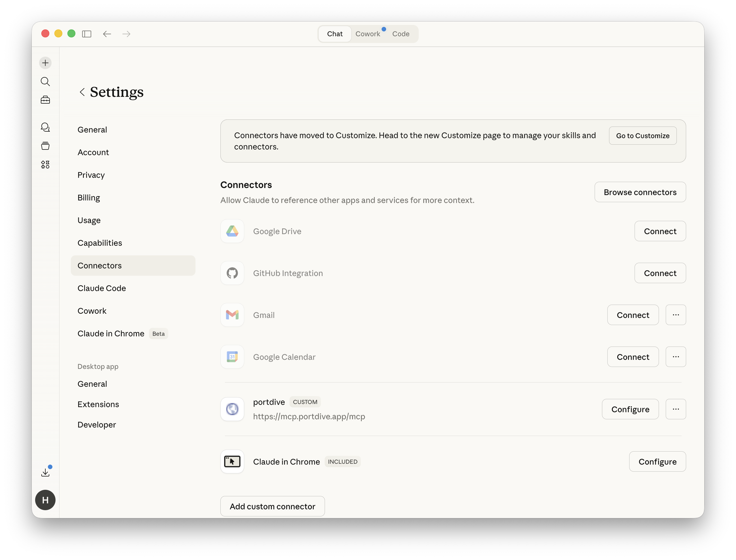
Task: Click Add custom connector
Action: tap(273, 506)
